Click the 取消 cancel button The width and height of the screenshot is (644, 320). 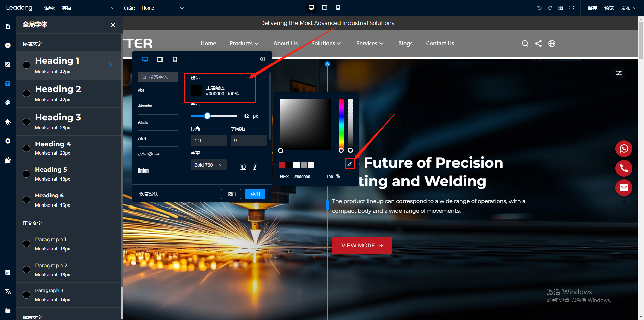pos(231,194)
